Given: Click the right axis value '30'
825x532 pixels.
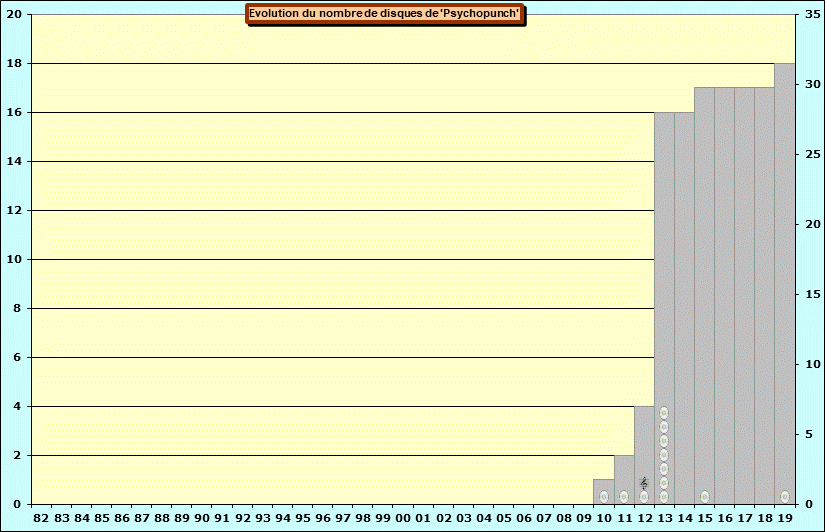Looking at the screenshot, I should tap(813, 84).
